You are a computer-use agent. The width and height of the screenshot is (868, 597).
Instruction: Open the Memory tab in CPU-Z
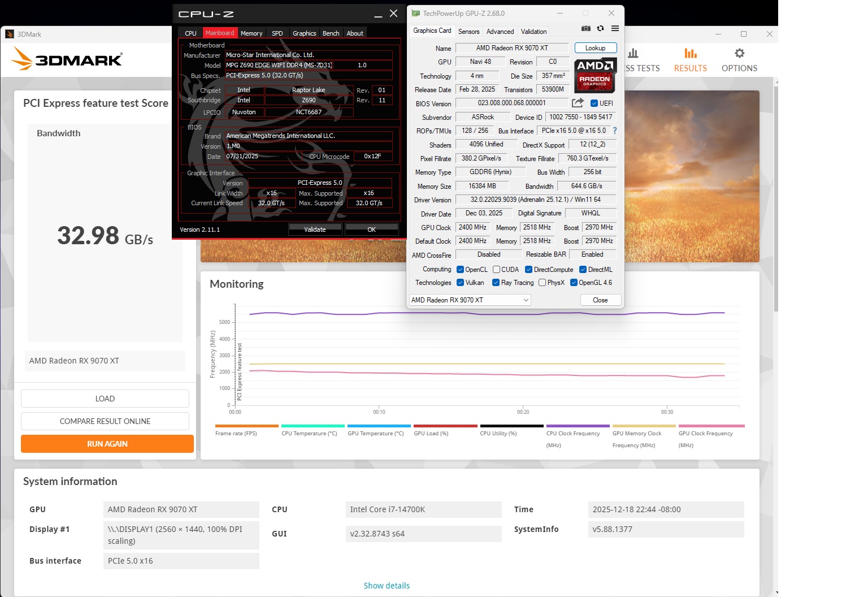tap(251, 33)
